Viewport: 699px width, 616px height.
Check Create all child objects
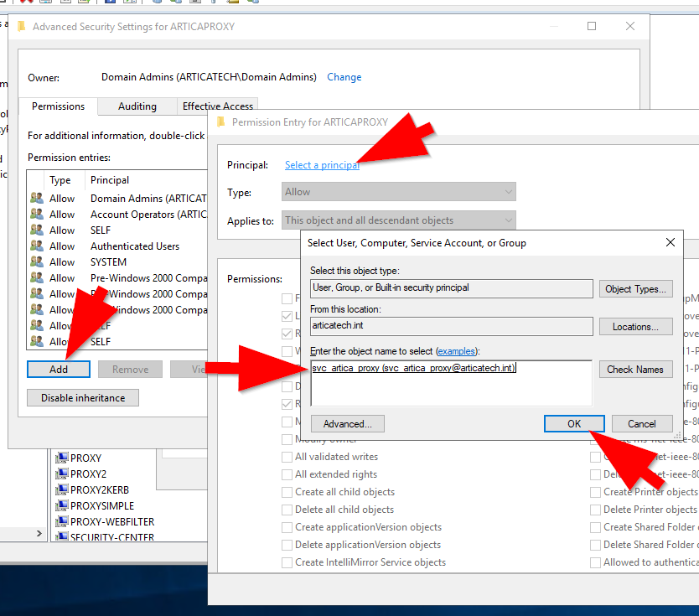[x=287, y=492]
